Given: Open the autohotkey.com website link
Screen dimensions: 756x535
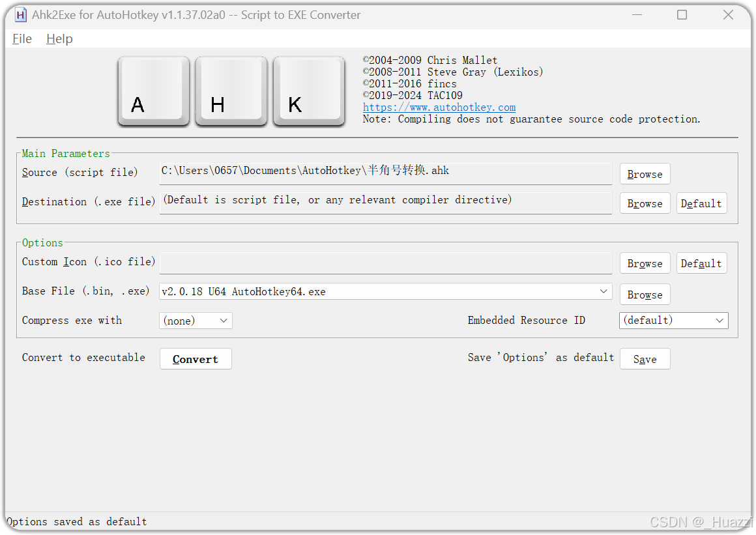Looking at the screenshot, I should [439, 107].
